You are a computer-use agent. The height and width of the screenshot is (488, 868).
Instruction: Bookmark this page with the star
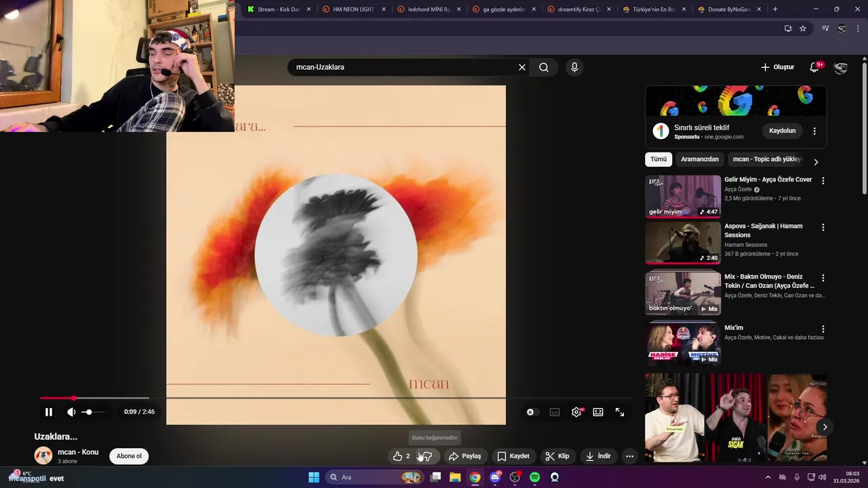click(803, 28)
